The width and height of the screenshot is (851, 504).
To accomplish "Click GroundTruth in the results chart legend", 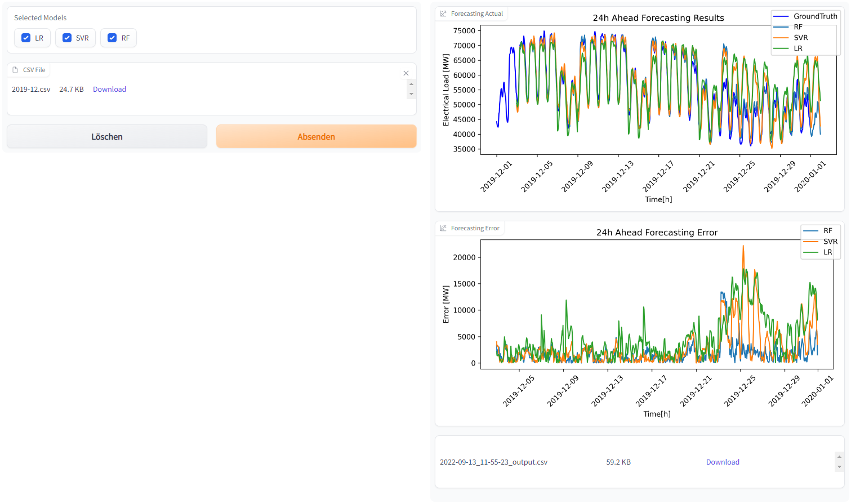I will pyautogui.click(x=816, y=16).
